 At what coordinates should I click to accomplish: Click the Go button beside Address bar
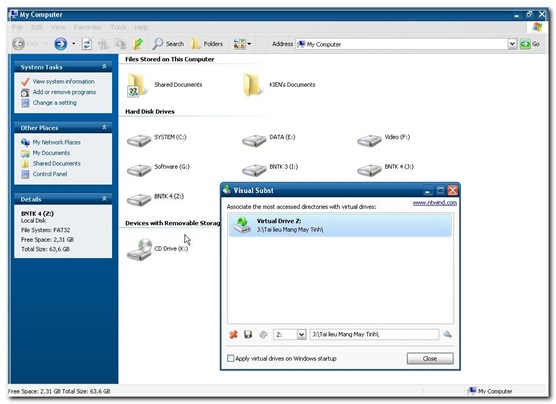(530, 44)
